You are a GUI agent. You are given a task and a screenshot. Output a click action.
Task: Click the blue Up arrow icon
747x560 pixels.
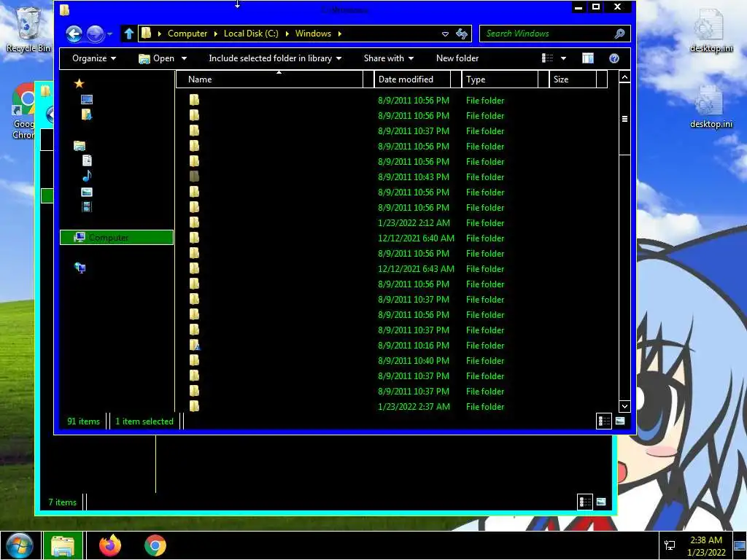[128, 34]
